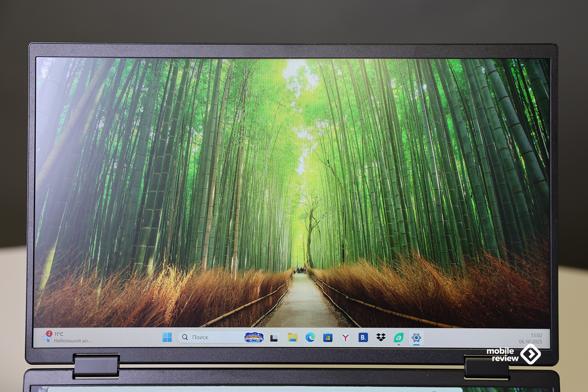This screenshot has height=392, width=588.
Task: Click the 'Небольшой до...' weather description
Action: pyautogui.click(x=72, y=341)
